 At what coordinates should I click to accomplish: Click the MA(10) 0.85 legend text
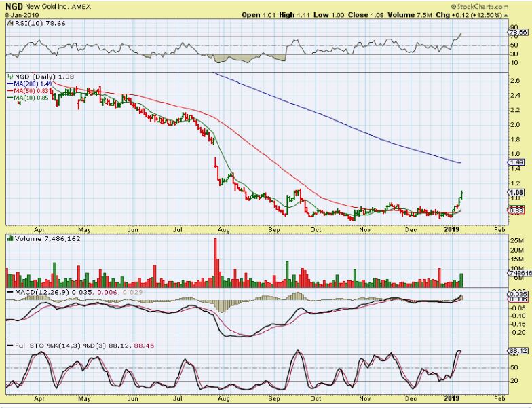31,98
